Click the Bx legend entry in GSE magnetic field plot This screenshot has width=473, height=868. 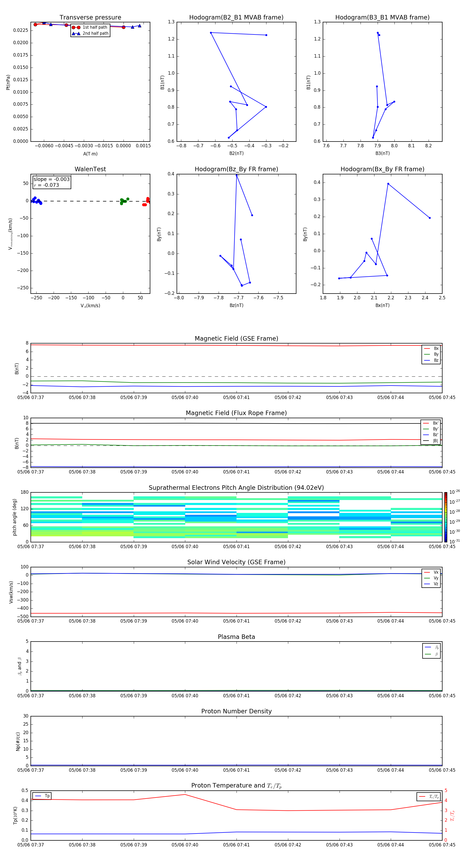431,349
